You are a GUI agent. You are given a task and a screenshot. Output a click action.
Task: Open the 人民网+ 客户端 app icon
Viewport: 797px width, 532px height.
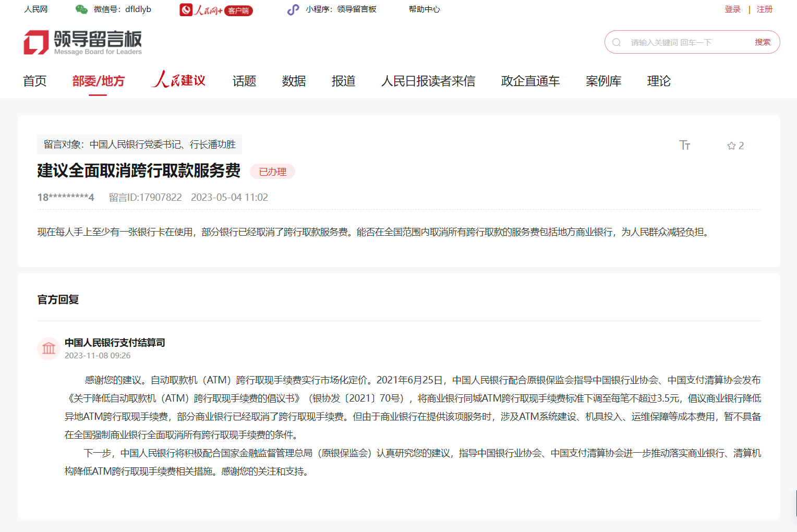pos(216,10)
